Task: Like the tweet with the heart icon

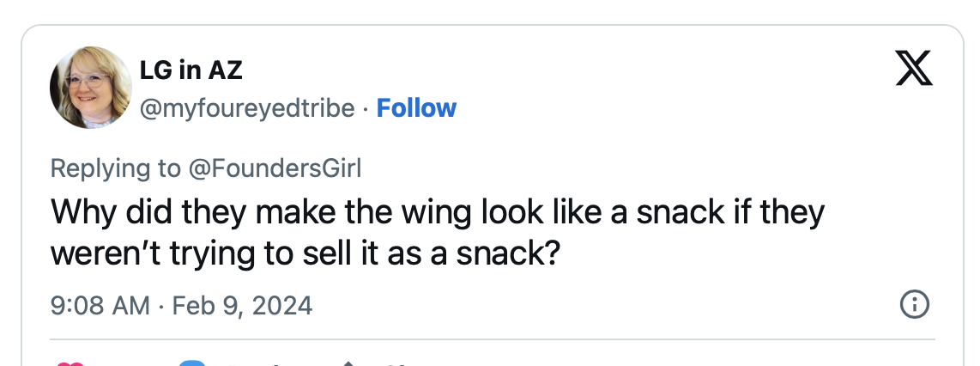Action: pyautogui.click(x=69, y=363)
